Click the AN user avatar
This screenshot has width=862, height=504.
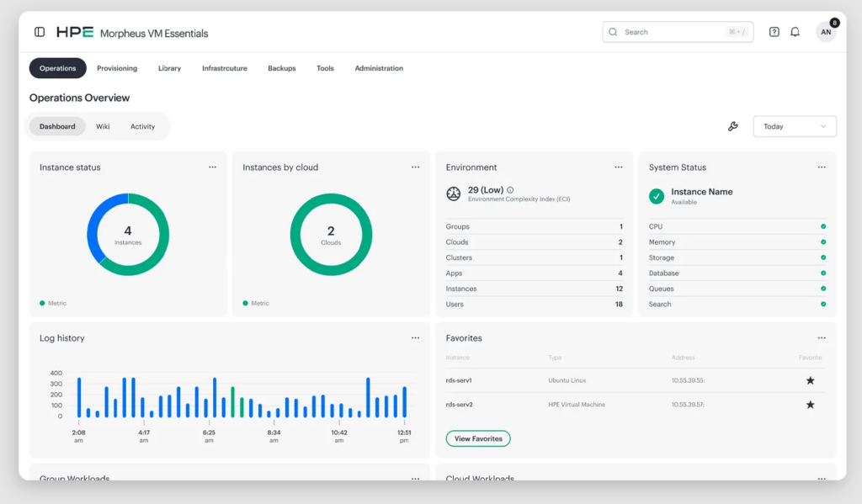[x=826, y=32]
